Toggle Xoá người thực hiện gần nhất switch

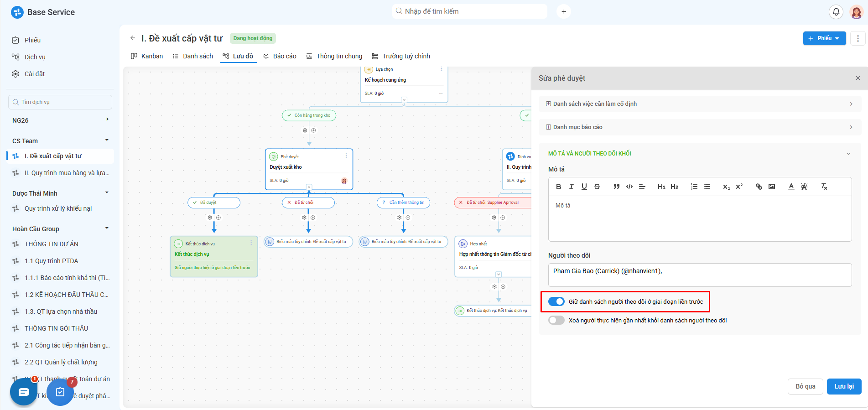[556, 320]
